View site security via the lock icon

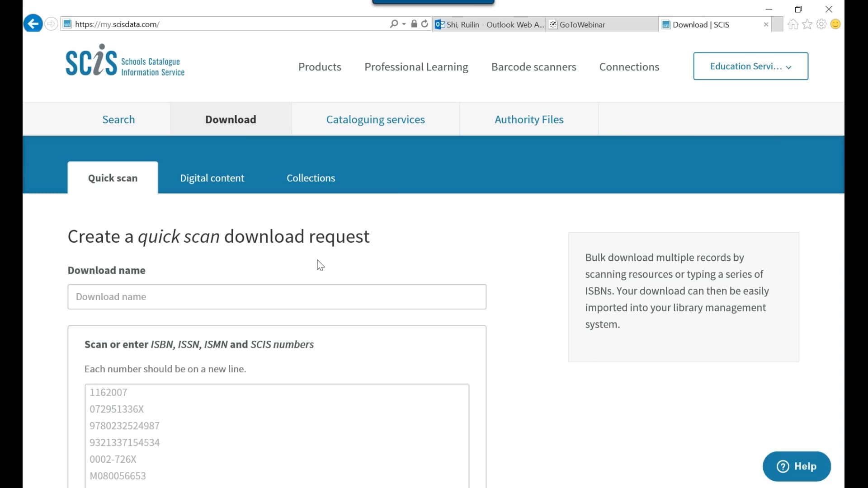414,23
